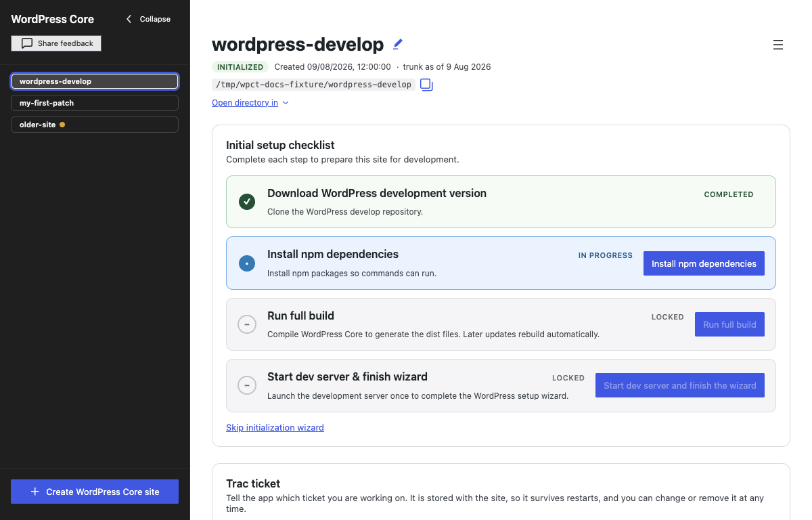
Task: Click Install npm dependencies button
Action: click(704, 263)
